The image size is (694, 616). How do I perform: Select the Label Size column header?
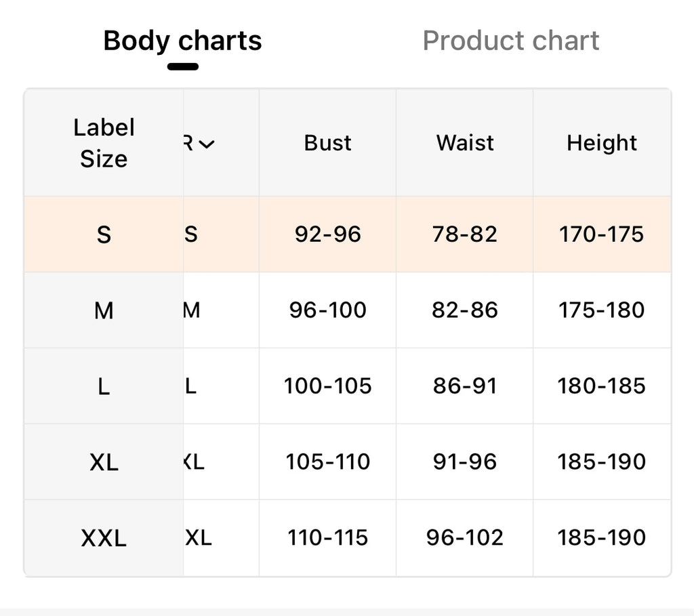coord(104,143)
